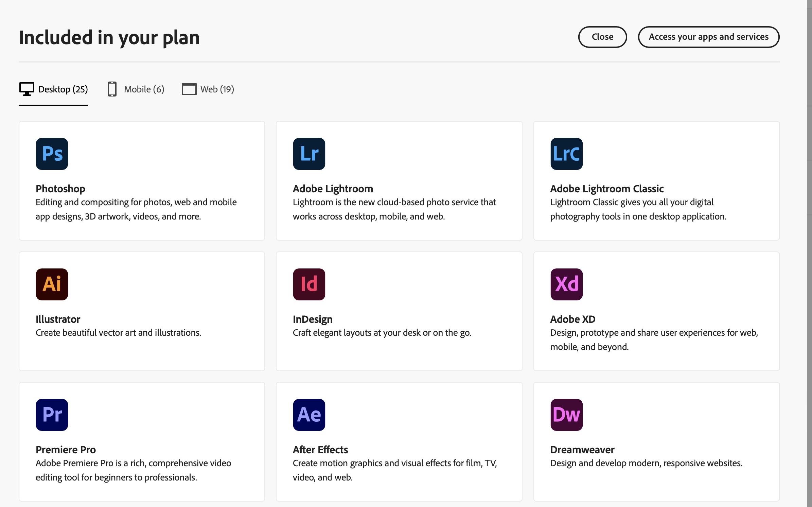Viewport: 812px width, 507px height.
Task: Click the Lightroom Classic LrC icon
Action: (566, 154)
